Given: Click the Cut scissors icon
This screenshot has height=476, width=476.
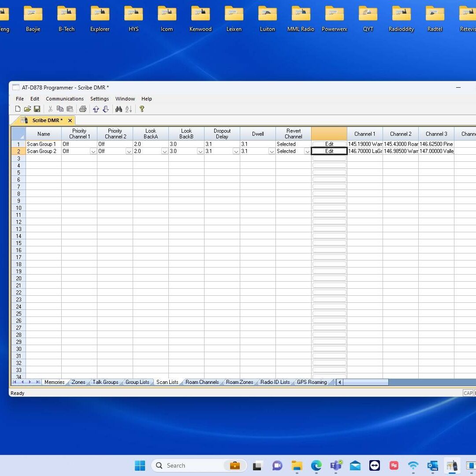Looking at the screenshot, I should [50, 109].
